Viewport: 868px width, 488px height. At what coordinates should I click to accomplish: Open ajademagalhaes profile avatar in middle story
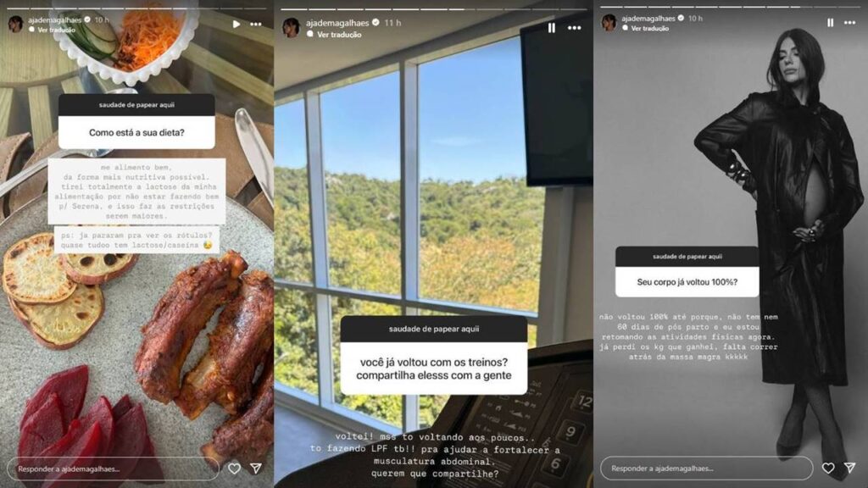[292, 27]
